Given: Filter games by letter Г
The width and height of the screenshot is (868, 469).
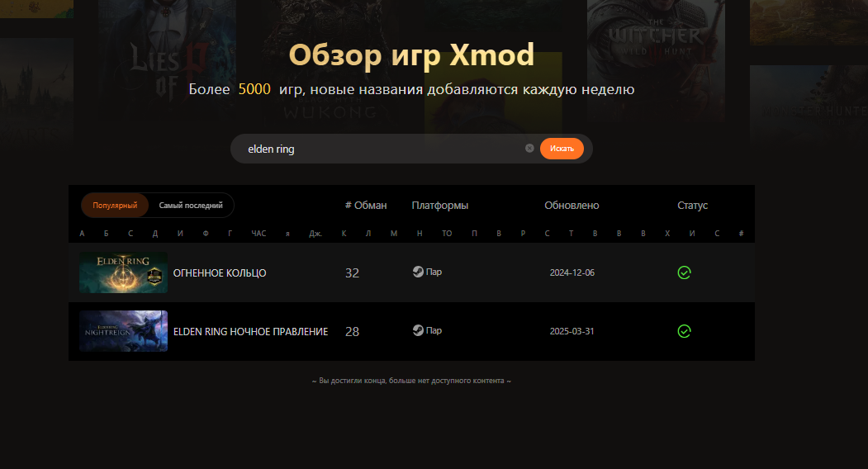Looking at the screenshot, I should click(x=230, y=234).
